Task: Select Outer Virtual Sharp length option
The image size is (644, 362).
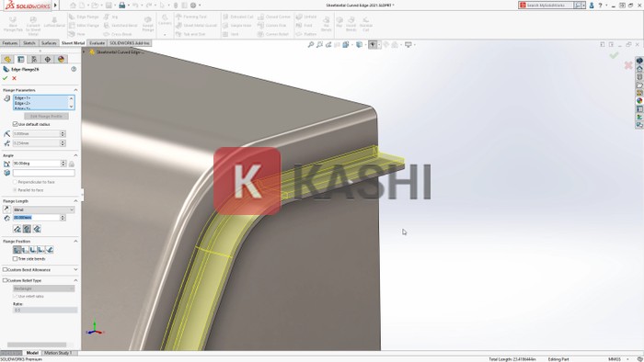Action: tap(17, 229)
